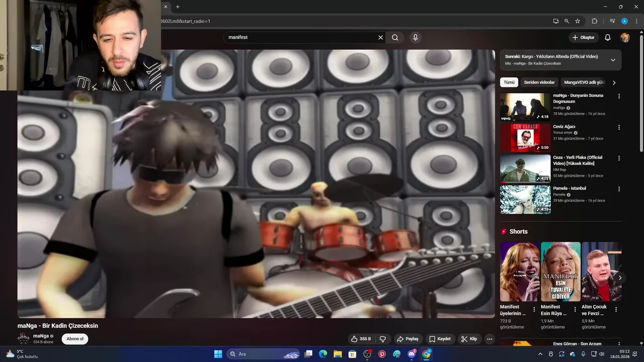Open maNga channel avatar
The width and height of the screenshot is (644, 362).
click(x=24, y=339)
